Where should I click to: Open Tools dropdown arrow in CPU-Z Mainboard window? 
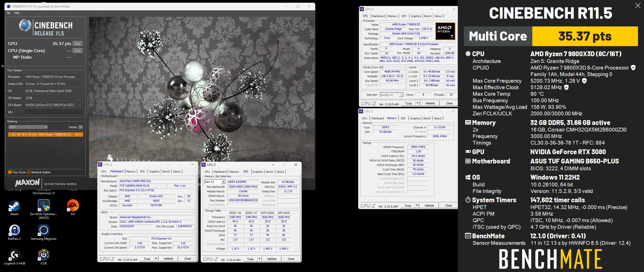coord(156,259)
